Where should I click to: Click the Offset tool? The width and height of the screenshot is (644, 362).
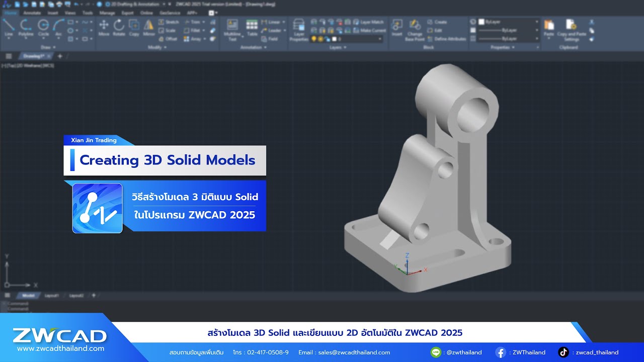pyautogui.click(x=168, y=39)
